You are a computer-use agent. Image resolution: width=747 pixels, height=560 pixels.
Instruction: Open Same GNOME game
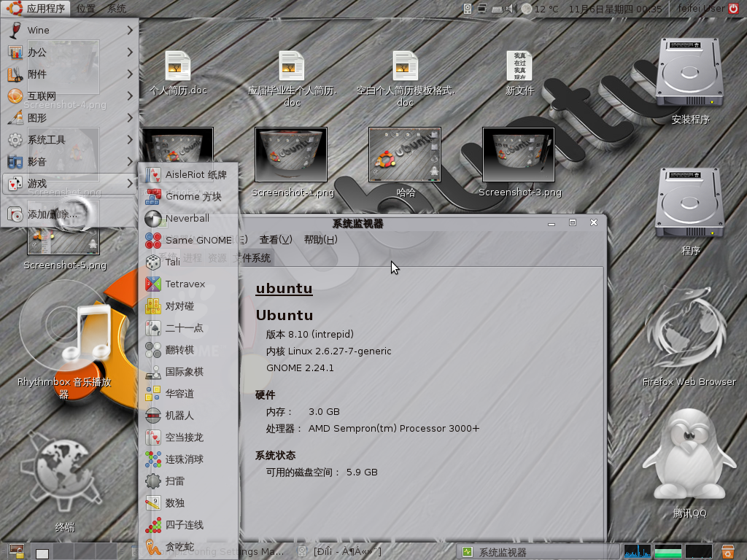tap(187, 241)
